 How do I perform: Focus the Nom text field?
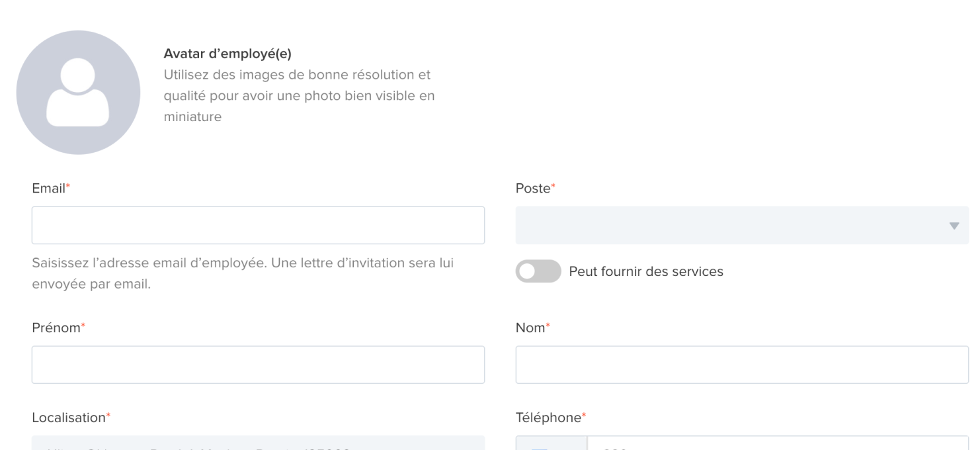click(x=742, y=365)
